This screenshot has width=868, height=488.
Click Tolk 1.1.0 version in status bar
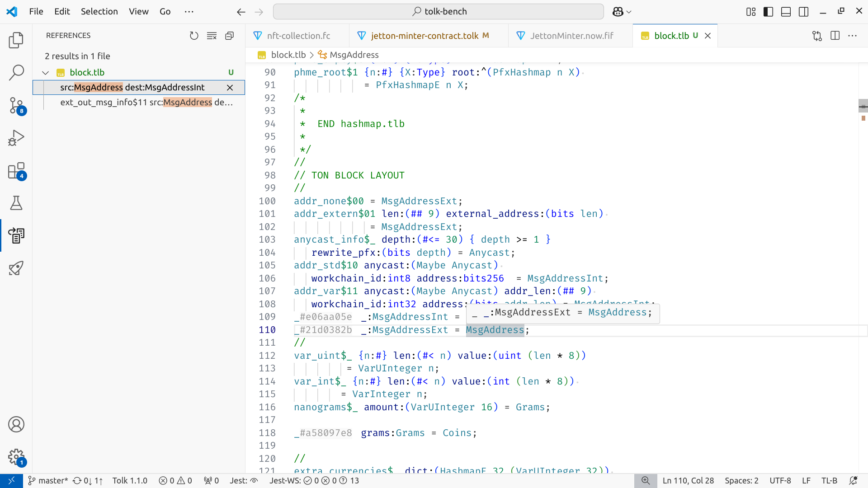pyautogui.click(x=130, y=481)
